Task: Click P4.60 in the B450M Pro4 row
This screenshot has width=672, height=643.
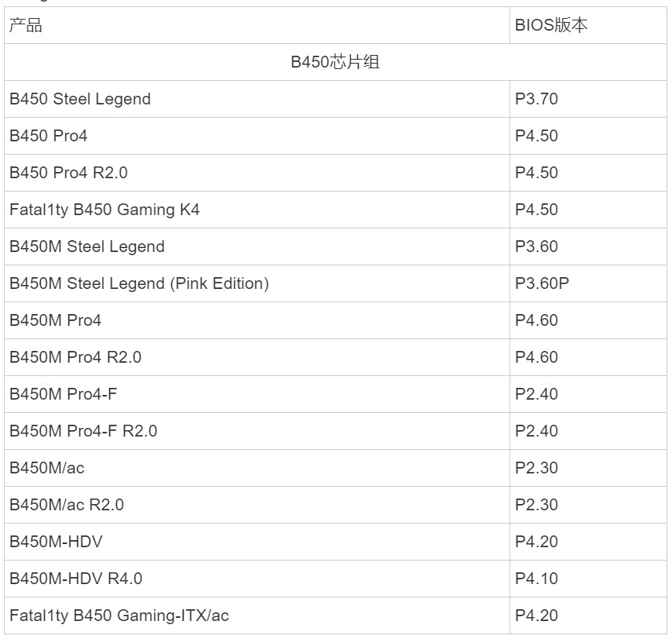Action: click(x=536, y=320)
